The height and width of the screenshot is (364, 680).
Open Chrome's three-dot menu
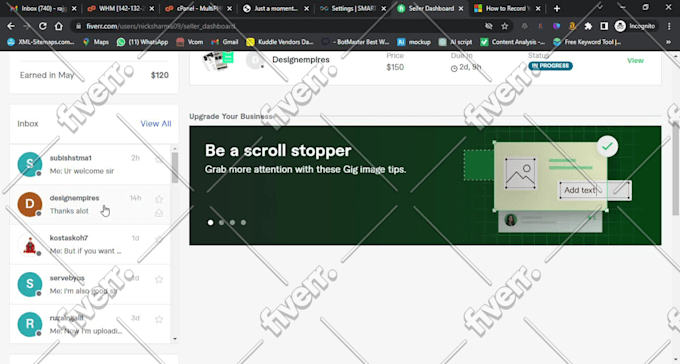pyautogui.click(x=669, y=26)
